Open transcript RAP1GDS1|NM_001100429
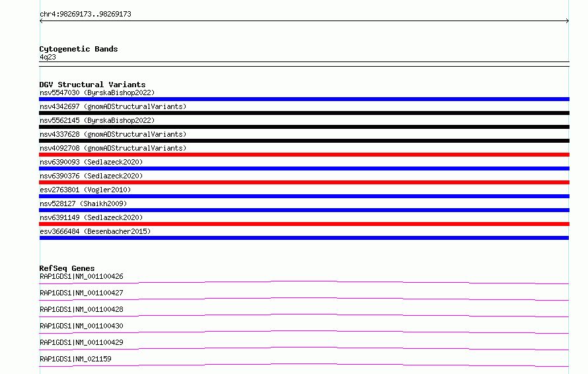The width and height of the screenshot is (588, 374). (x=81, y=342)
